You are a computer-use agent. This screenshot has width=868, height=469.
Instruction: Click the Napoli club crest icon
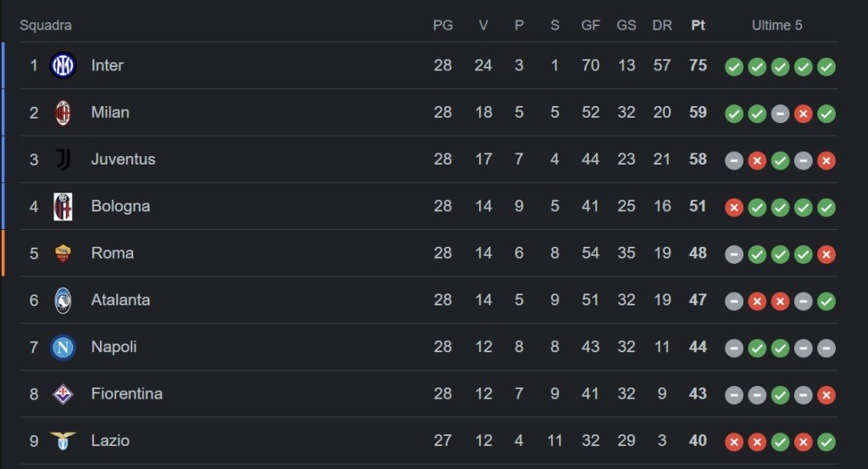(x=63, y=347)
